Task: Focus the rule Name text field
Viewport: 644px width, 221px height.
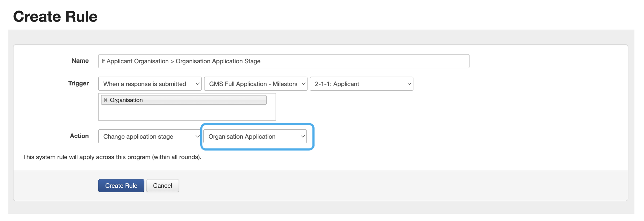Action: (283, 61)
